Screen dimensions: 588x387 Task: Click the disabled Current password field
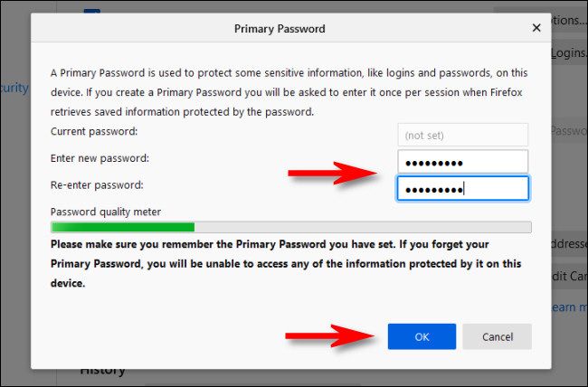[462, 135]
